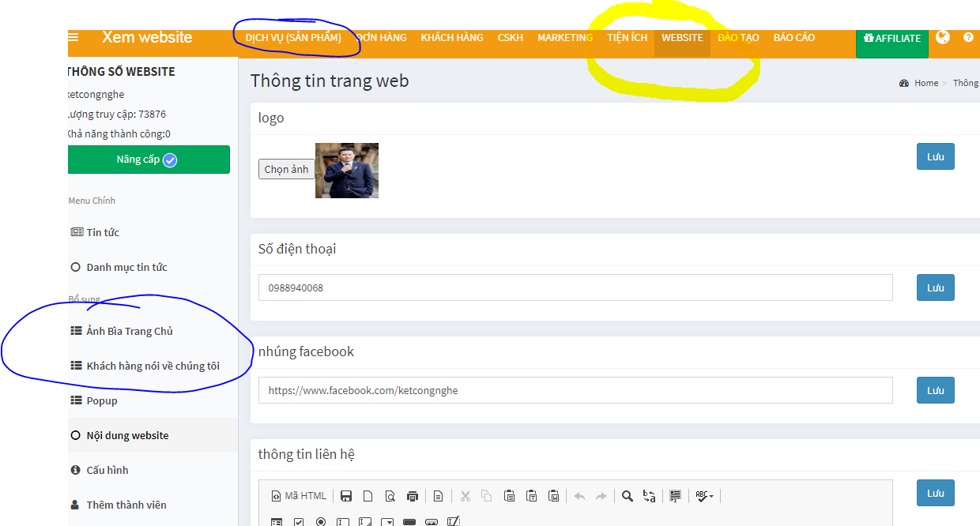The image size is (980, 526).
Task: Insert selection field from editor toolbar
Action: (387, 522)
